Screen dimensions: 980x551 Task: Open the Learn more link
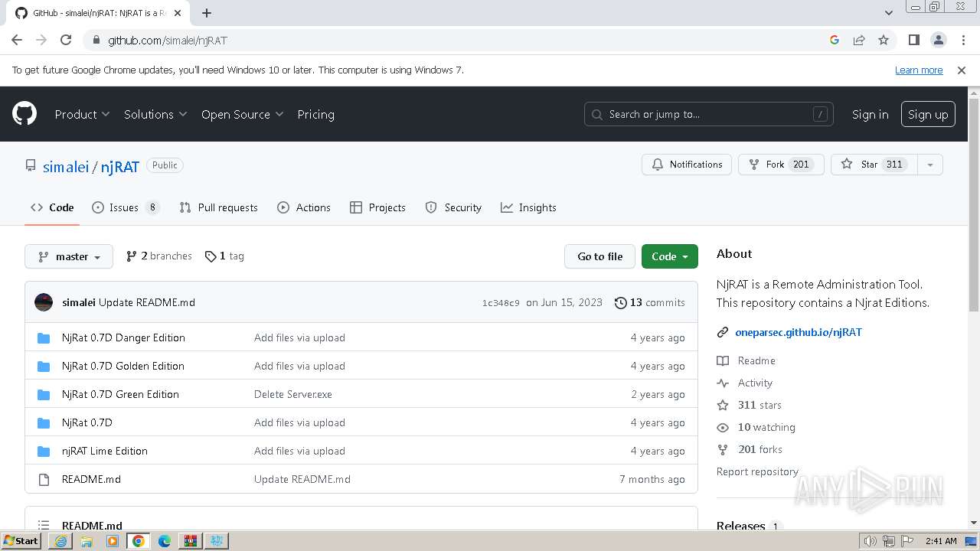point(919,70)
